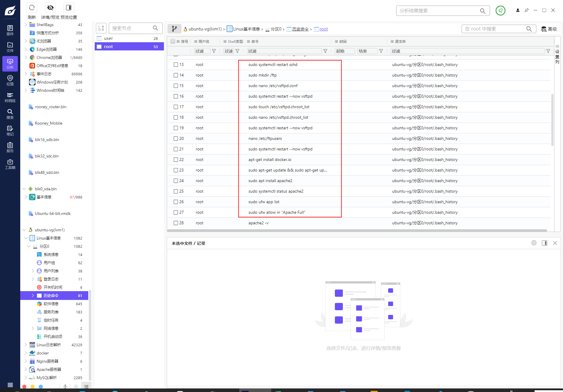Check row 22 checkbox
The width and height of the screenshot is (563, 392).
176,159
